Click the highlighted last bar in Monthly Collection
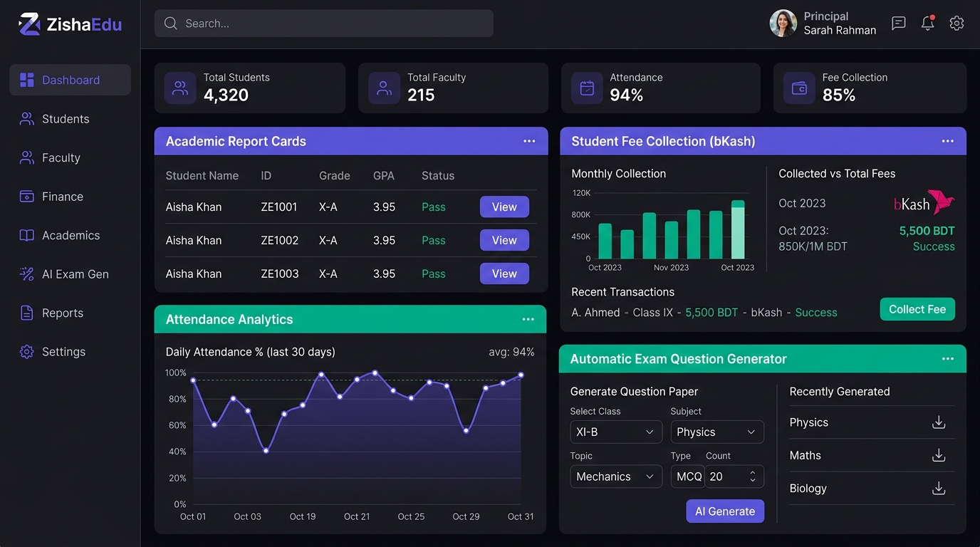The image size is (980, 547). pos(738,229)
